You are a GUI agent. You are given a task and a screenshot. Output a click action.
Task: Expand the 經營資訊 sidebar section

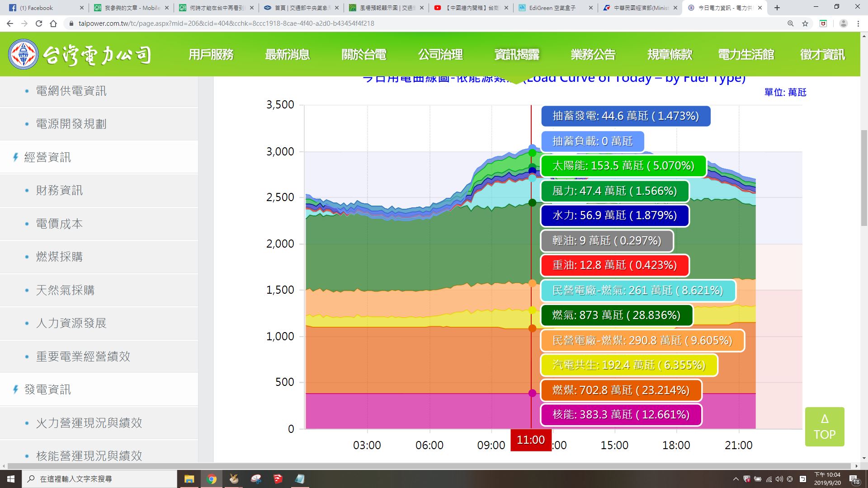click(99, 157)
